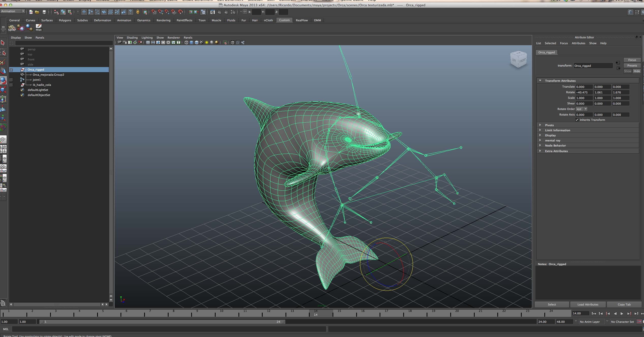Click the yellow Use All Lights icon

tap(207, 42)
